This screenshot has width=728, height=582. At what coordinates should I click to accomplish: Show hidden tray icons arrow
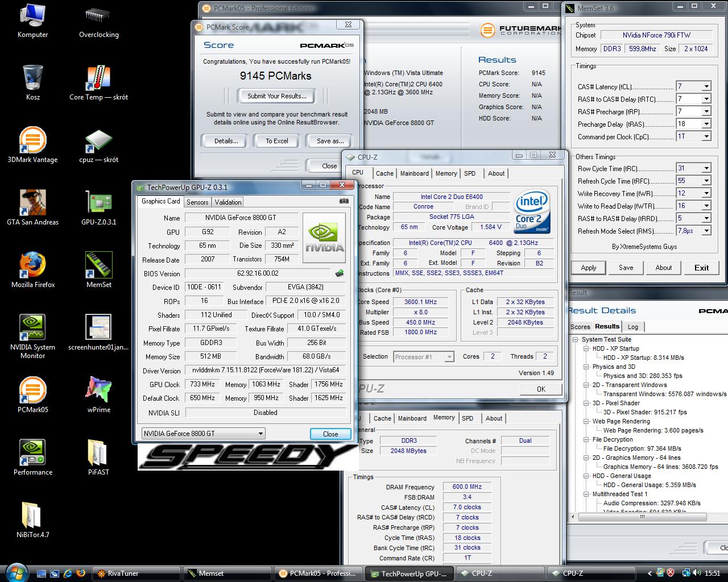coord(650,573)
